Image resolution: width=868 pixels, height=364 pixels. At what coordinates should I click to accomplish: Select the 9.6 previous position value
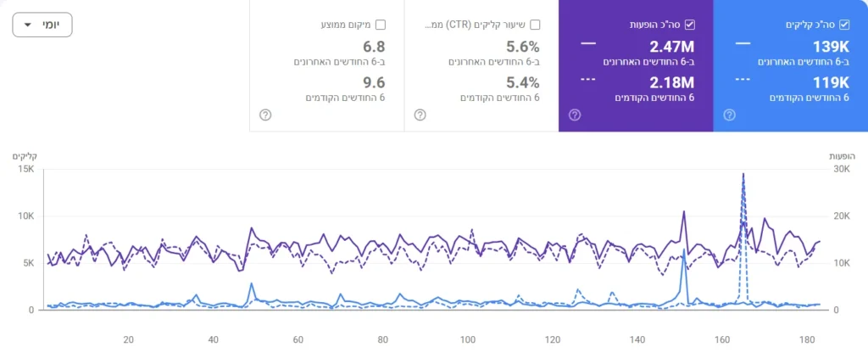[374, 83]
